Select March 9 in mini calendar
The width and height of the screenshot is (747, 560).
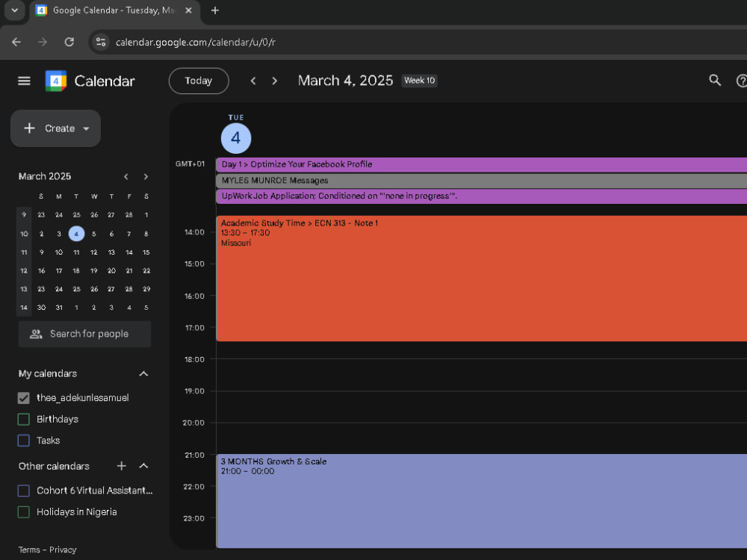(x=41, y=252)
